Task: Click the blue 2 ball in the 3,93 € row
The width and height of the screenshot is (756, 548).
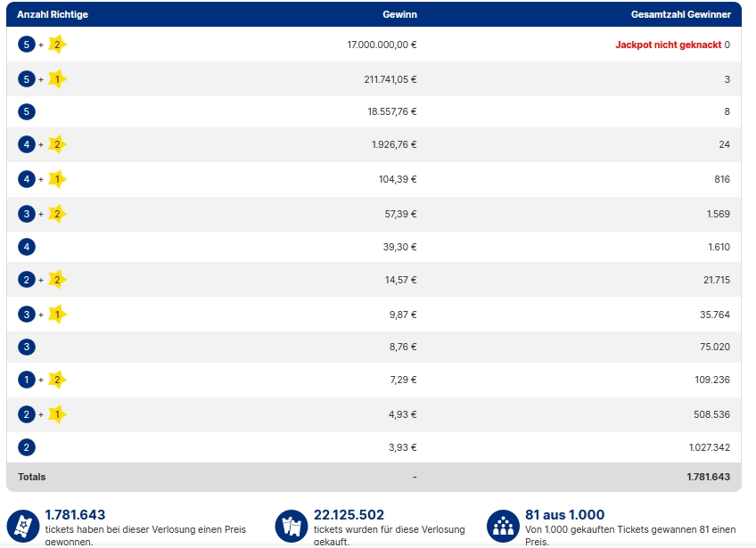Action: [27, 447]
